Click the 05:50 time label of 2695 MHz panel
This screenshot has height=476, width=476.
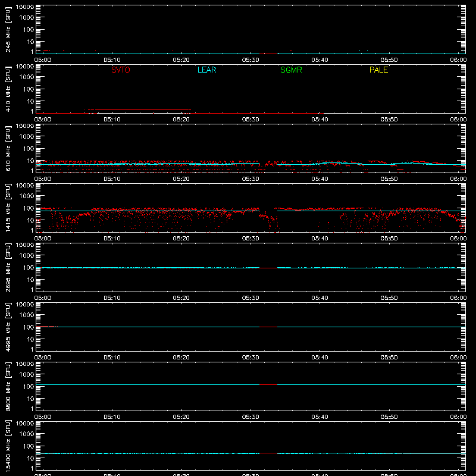(389, 298)
